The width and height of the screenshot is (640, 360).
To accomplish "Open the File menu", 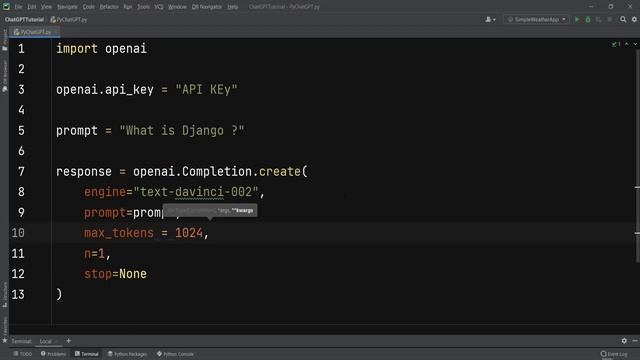I will [18, 7].
